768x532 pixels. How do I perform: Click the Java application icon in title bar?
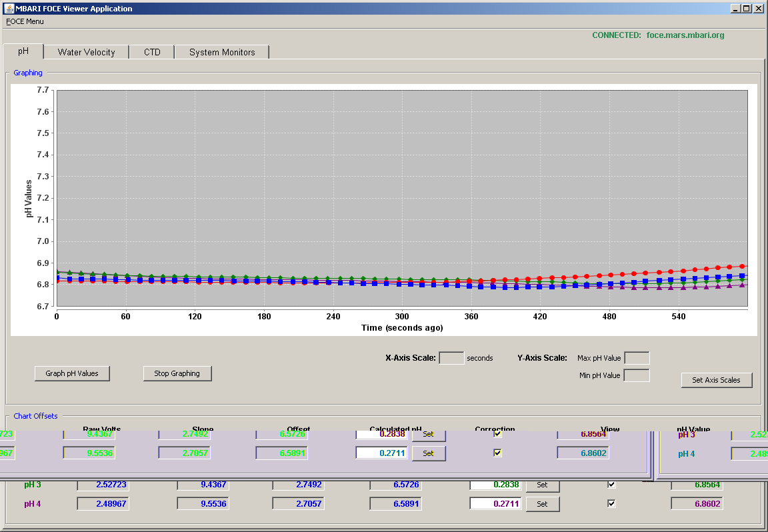pos(9,8)
